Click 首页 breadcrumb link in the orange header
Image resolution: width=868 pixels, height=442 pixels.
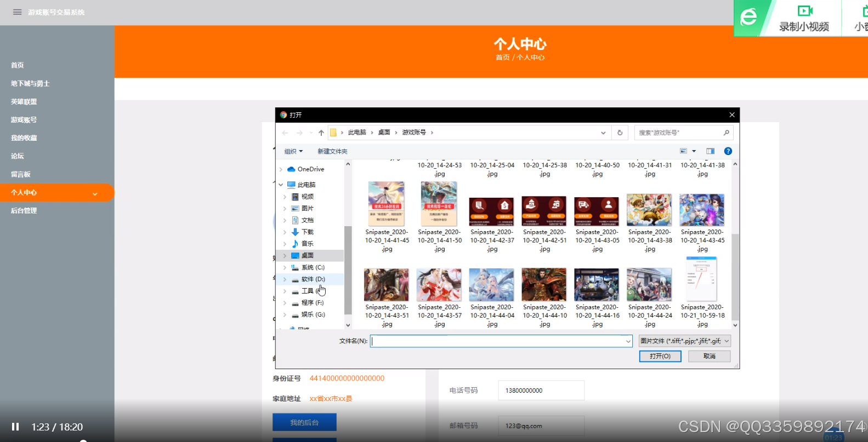[502, 58]
